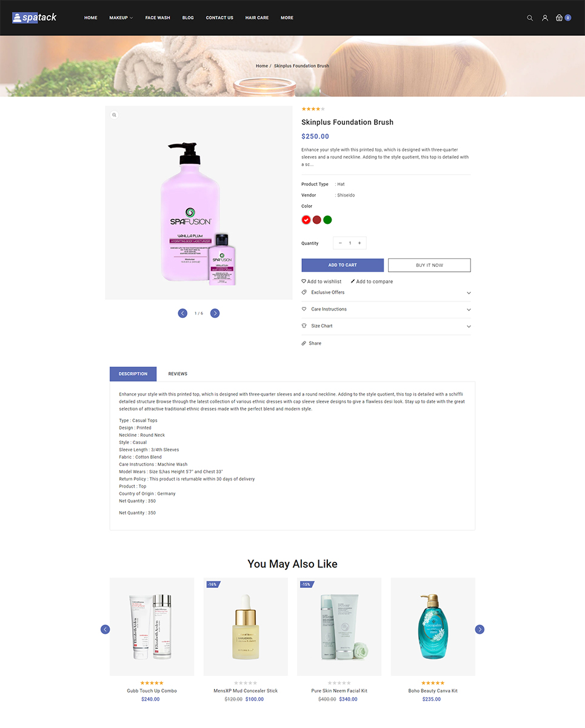Click the Share link icon
The height and width of the screenshot is (728, 585).
pyautogui.click(x=304, y=343)
